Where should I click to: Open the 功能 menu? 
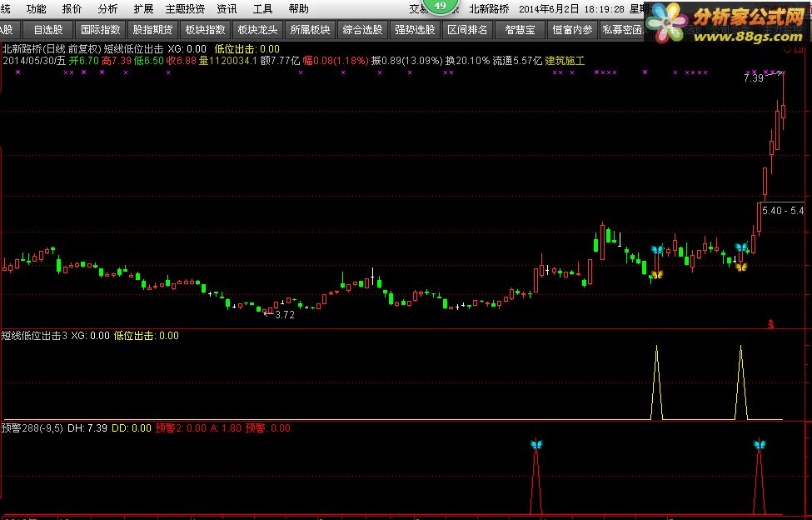click(37, 9)
